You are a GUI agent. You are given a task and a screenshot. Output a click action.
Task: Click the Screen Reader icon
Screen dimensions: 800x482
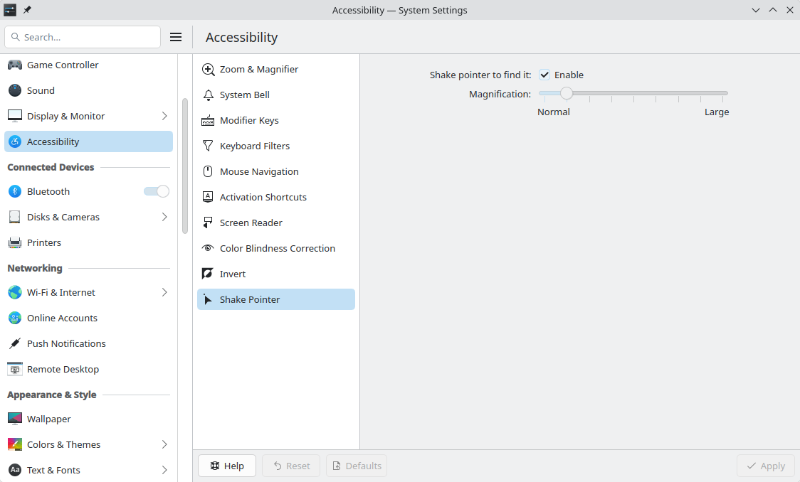tap(208, 223)
